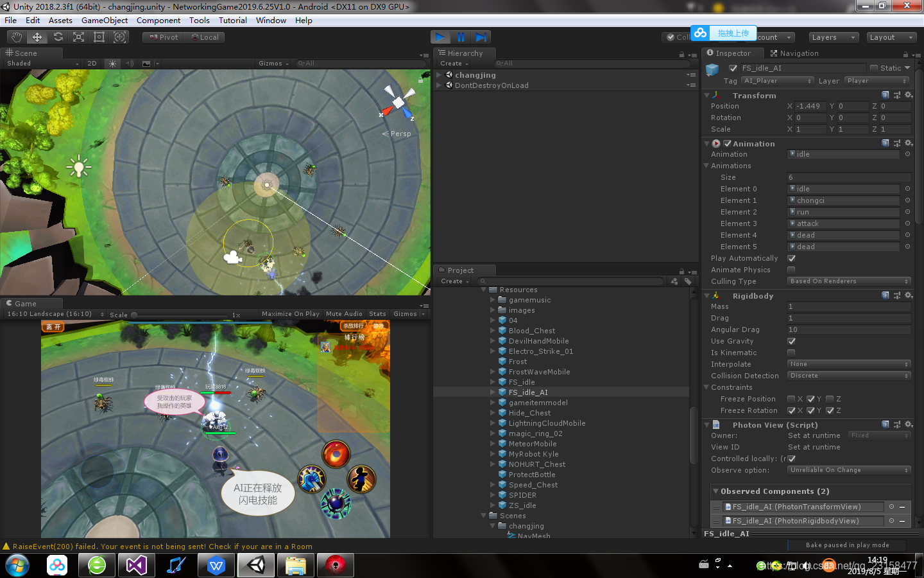Open the Layout dropdown in toolbar

(x=891, y=37)
